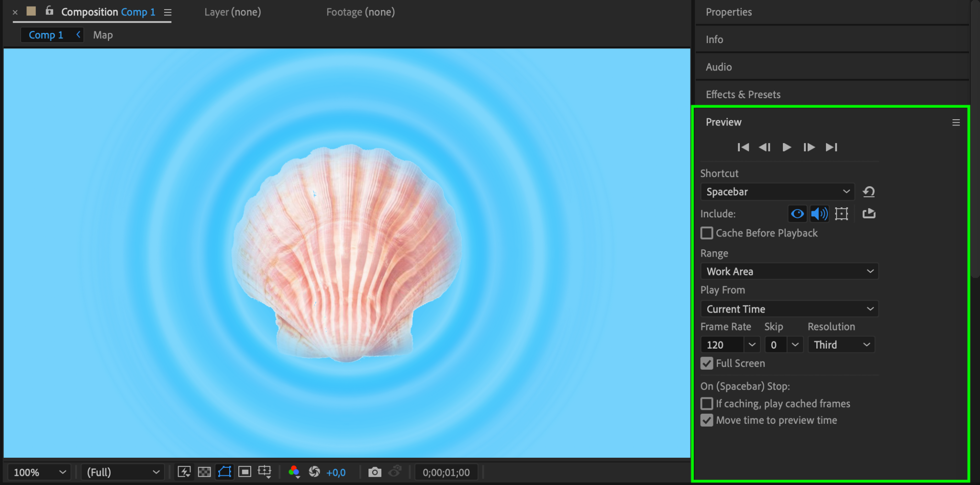Viewport: 980px width, 485px height.
Task: Toggle the video include eye icon
Action: (x=797, y=214)
